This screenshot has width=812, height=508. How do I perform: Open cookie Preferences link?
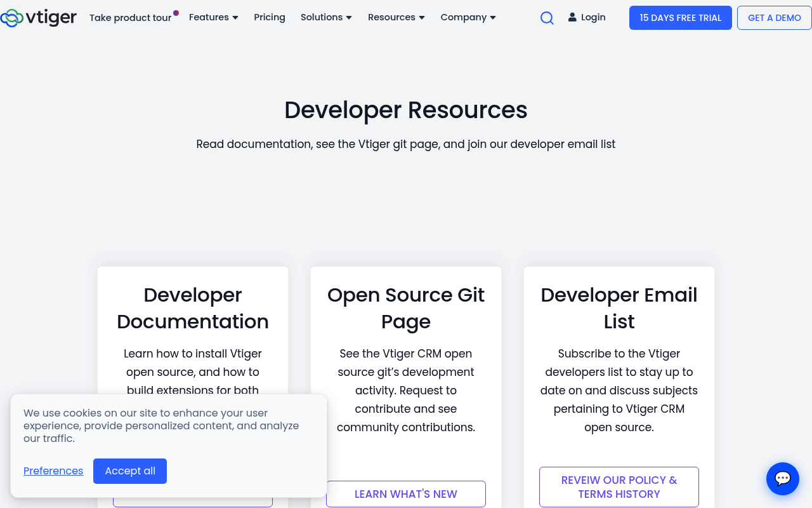point(53,471)
